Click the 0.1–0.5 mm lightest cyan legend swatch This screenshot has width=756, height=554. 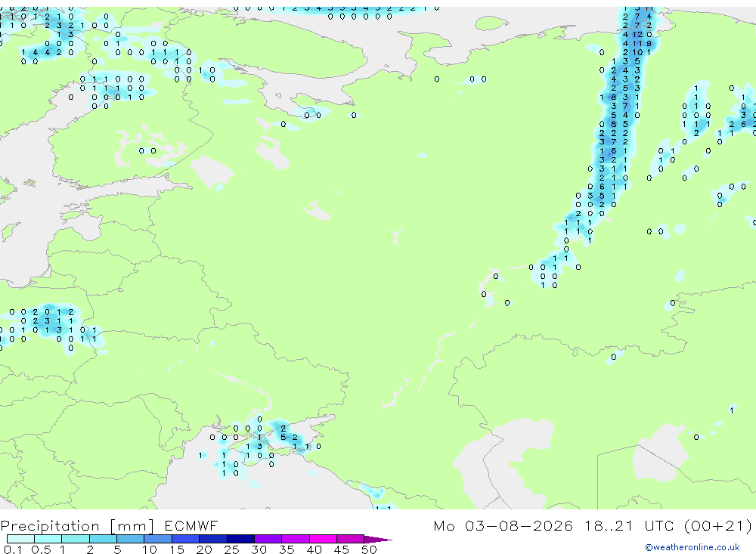[20, 539]
